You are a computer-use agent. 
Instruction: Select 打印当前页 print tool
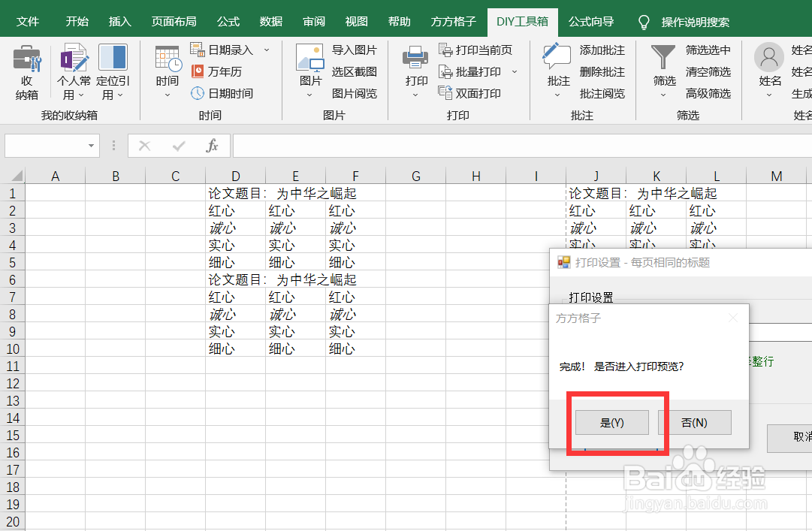(475, 50)
